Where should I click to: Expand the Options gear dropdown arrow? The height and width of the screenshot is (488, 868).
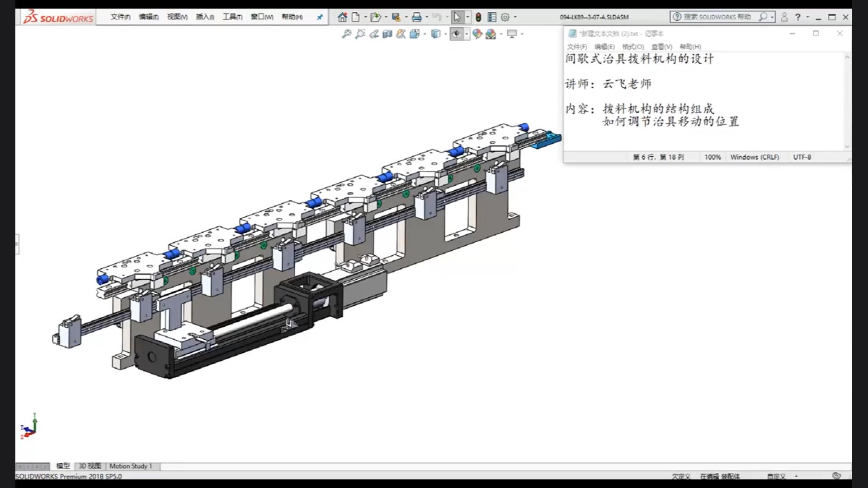[x=515, y=17]
